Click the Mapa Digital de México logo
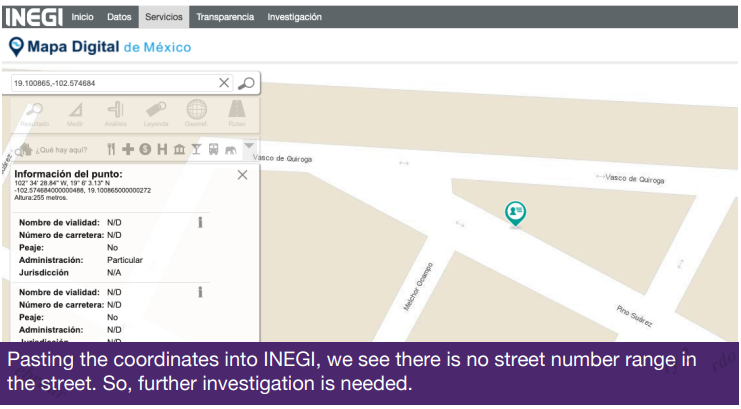This screenshot has height=409, width=741. tap(100, 47)
